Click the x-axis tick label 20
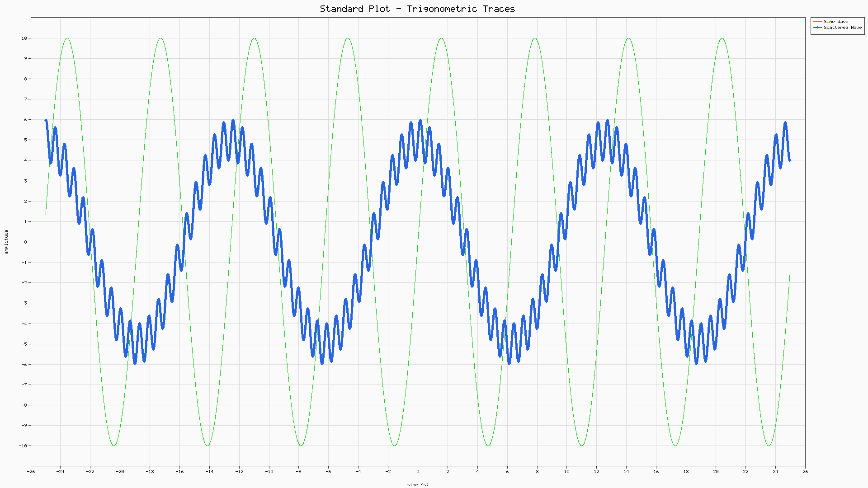 (716, 472)
